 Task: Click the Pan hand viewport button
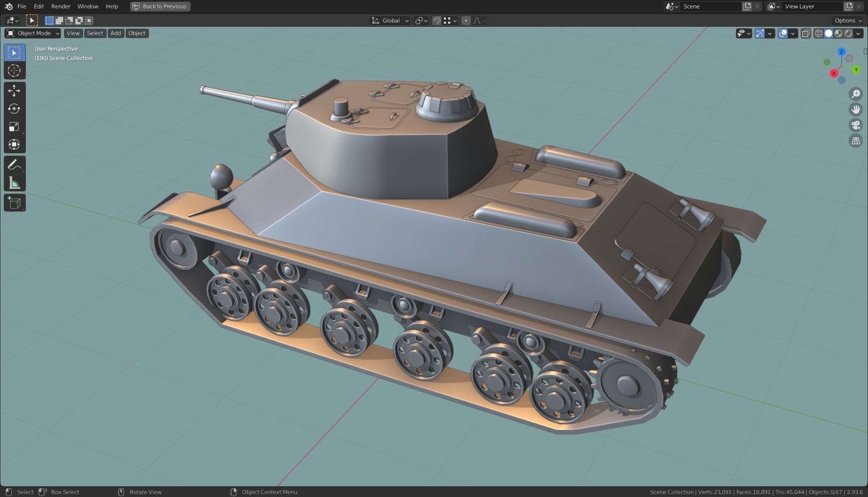pos(856,110)
